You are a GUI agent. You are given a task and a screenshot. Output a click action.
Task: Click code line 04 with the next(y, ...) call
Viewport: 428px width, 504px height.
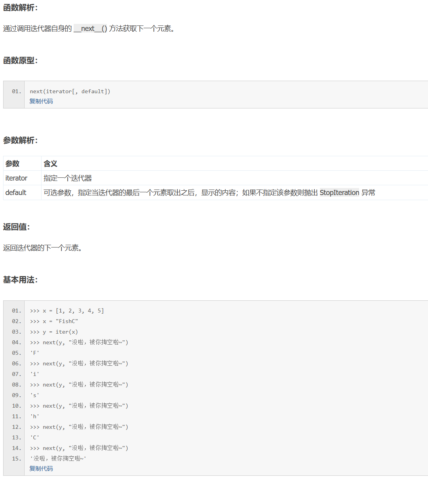79,342
